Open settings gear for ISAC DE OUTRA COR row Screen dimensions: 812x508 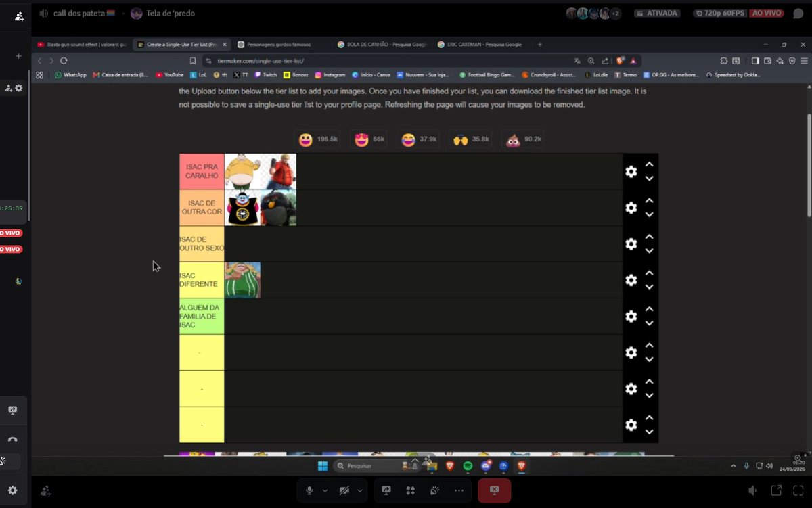[631, 208]
